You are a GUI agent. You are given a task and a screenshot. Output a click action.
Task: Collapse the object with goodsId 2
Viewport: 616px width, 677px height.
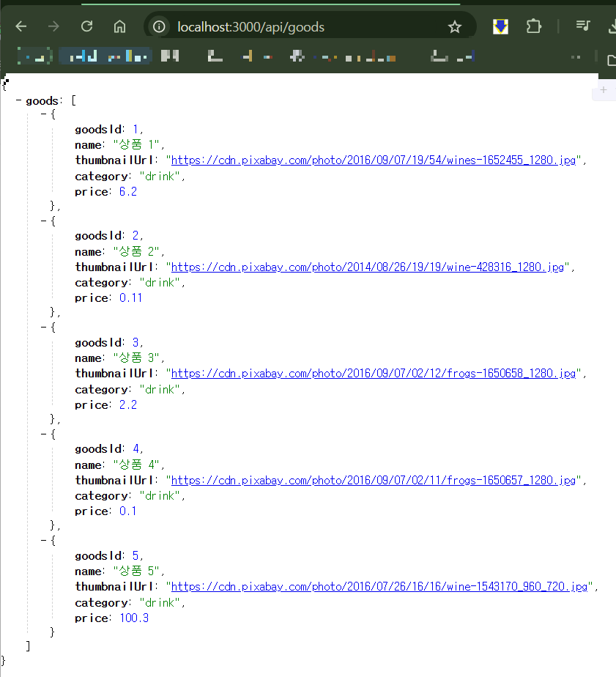[x=44, y=221]
